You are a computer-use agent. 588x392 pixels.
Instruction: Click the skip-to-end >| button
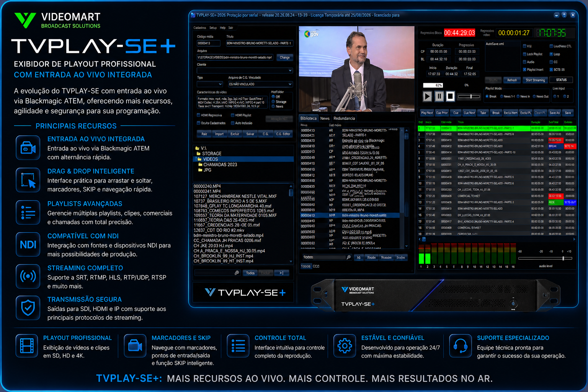281,273
